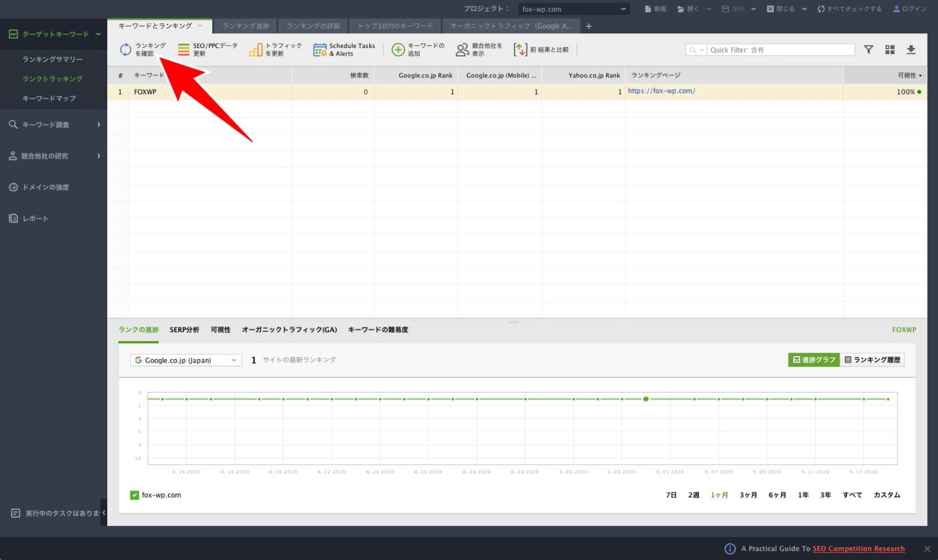
Task: Switch to オーガニックトラフィック (Google A... tab
Action: click(511, 26)
